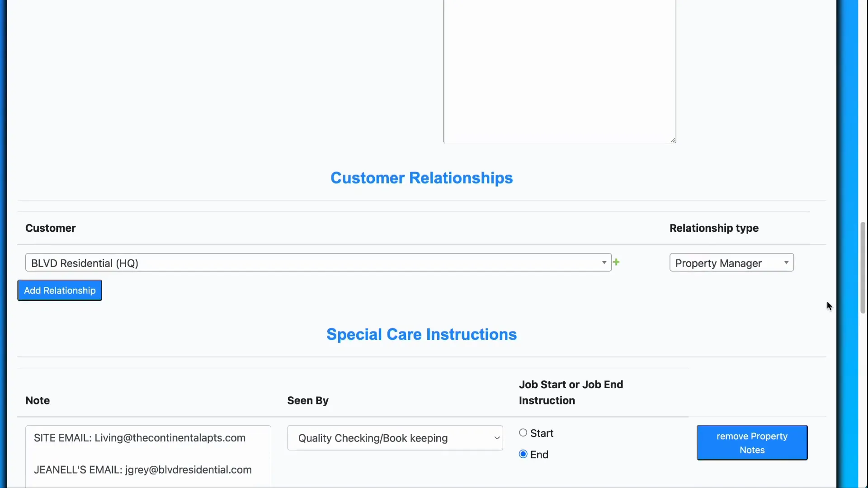Click the site email Living@thecontinentalapts.com

(139, 437)
